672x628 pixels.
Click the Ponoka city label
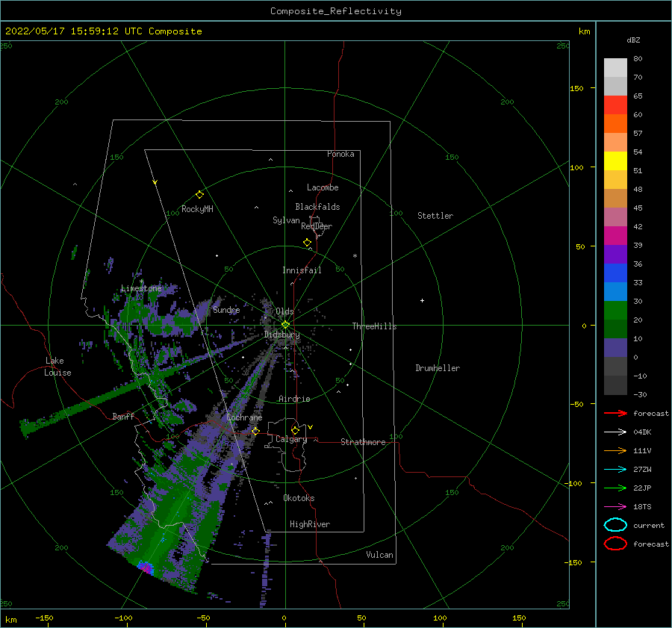click(340, 154)
